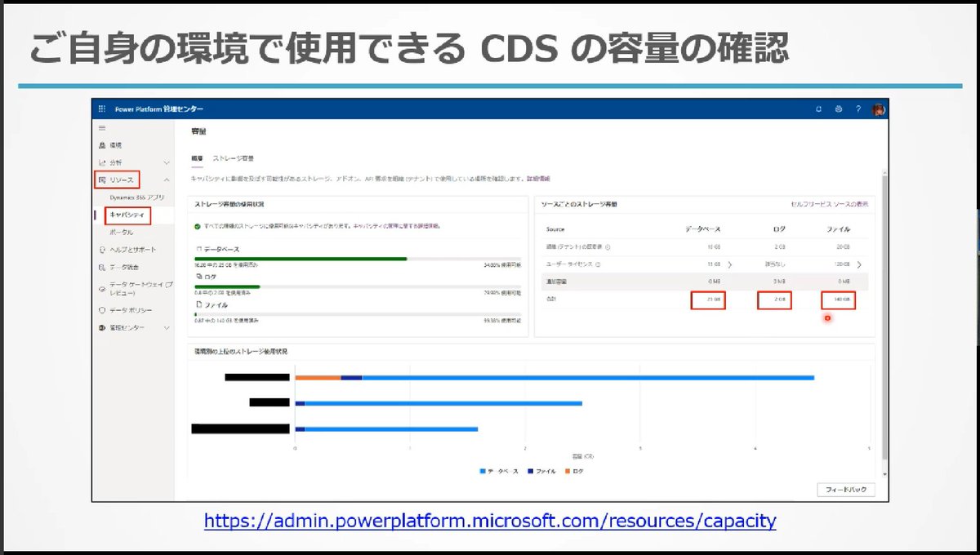This screenshot has height=555, width=980.
Task: Click the ファイル usage progress bar
Action: point(358,314)
